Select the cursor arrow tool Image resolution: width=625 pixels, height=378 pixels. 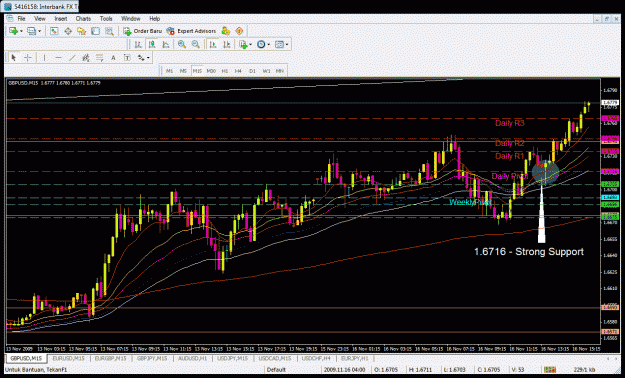(14, 58)
